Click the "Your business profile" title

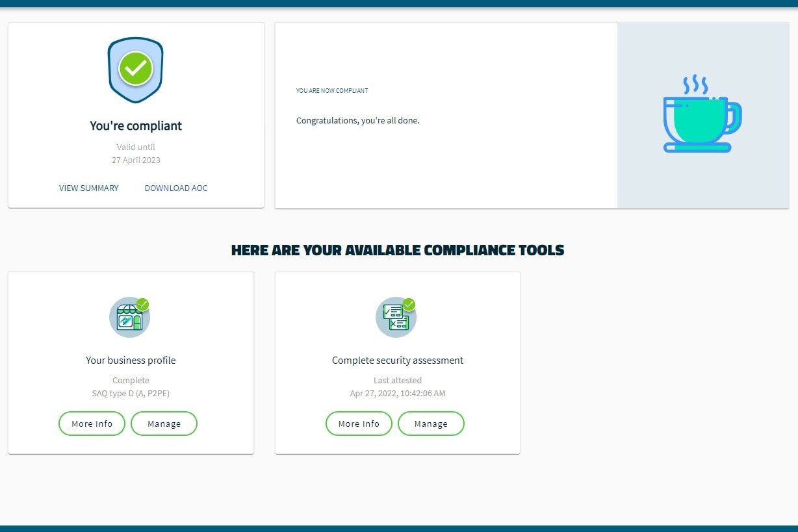131,360
